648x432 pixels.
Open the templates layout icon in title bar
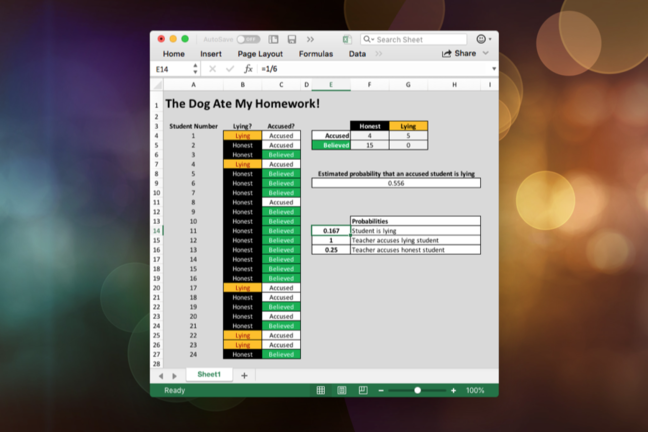[274, 39]
